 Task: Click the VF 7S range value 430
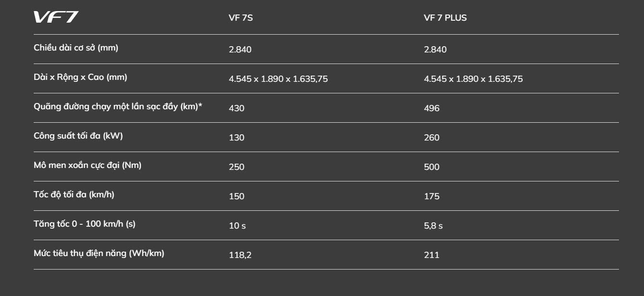(237, 108)
